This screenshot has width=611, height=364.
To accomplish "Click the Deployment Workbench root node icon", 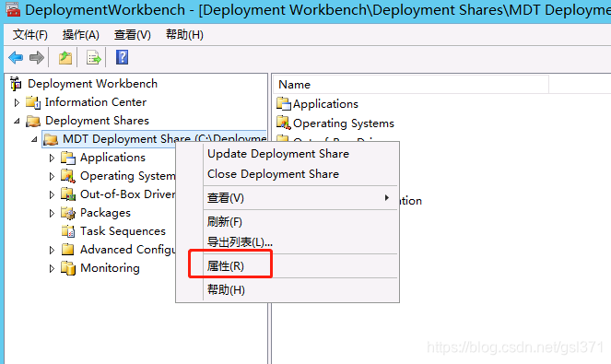I will tap(16, 84).
